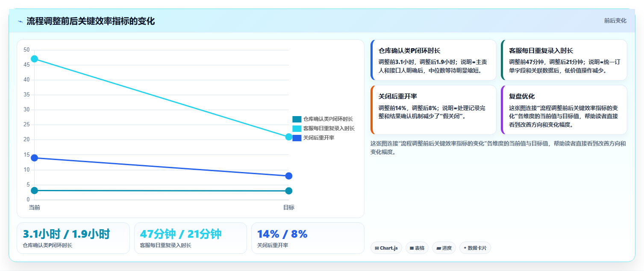Toggle 仓库确认类P闭环时长 legend color box
644x271 pixels.
297,119
